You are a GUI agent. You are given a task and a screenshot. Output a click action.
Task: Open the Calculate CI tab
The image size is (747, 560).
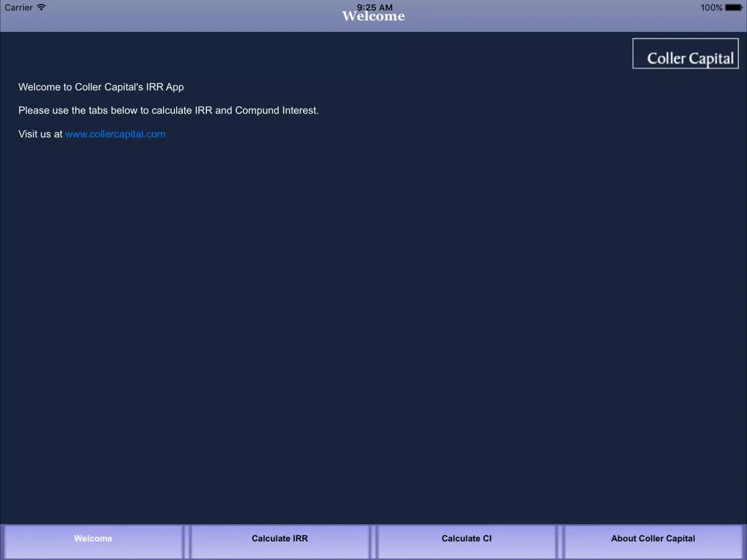(466, 542)
